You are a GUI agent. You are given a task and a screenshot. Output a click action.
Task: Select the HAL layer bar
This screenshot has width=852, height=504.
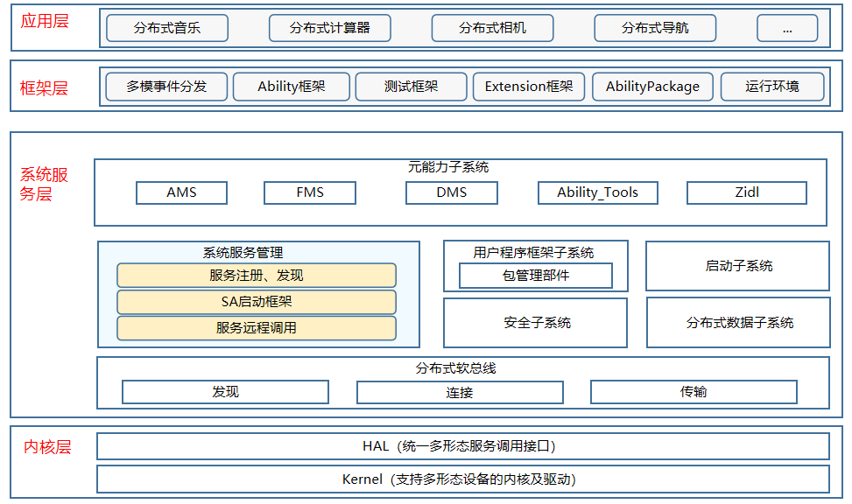462,446
